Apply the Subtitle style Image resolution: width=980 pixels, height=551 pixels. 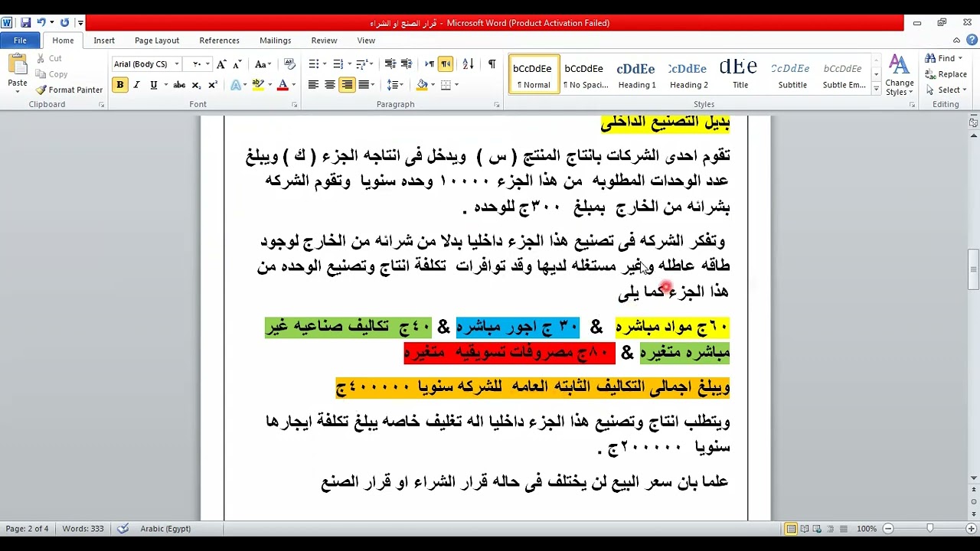[792, 74]
